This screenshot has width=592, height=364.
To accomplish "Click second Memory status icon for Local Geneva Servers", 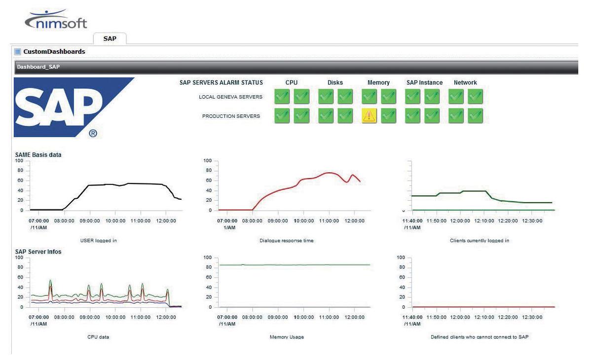I will 389,97.
